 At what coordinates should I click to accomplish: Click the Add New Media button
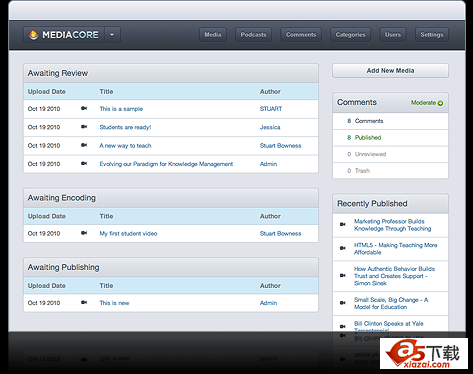[390, 71]
